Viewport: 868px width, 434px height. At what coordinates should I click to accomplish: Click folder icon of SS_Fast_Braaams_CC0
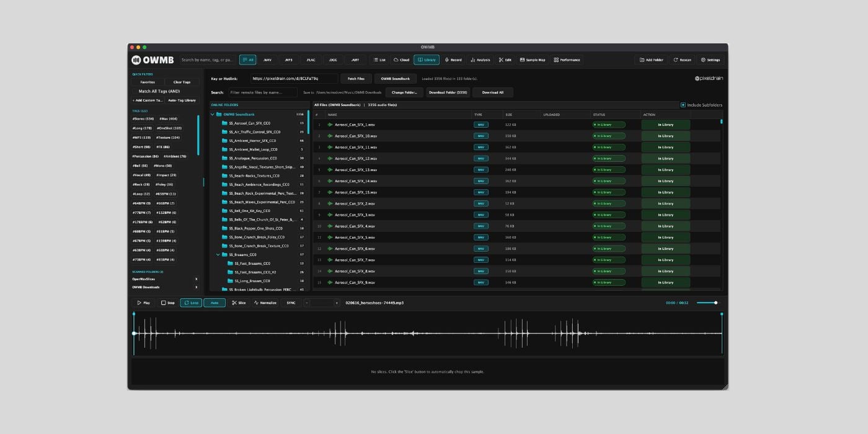point(230,263)
